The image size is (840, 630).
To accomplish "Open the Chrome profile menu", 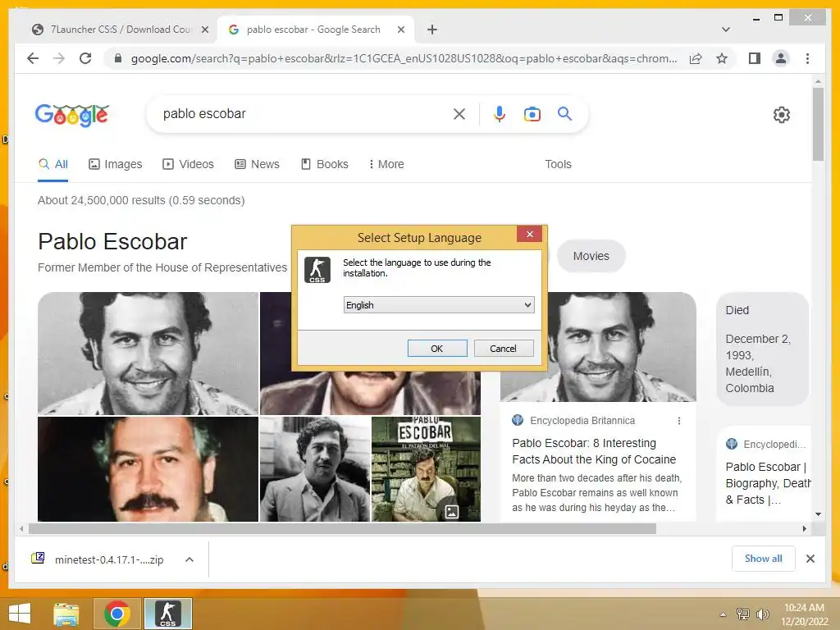I will point(781,58).
